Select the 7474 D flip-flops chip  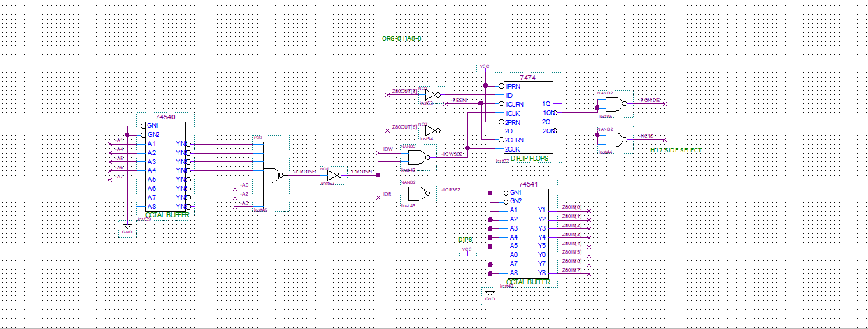[x=529, y=117]
